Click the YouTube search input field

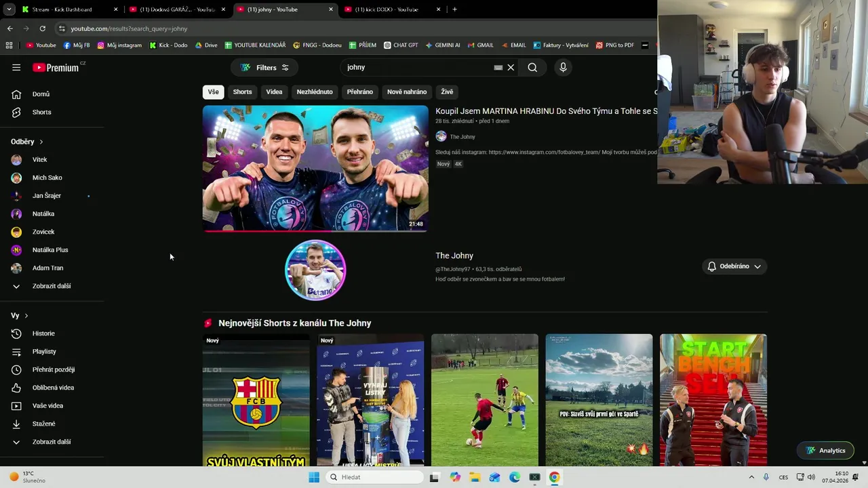(417, 67)
